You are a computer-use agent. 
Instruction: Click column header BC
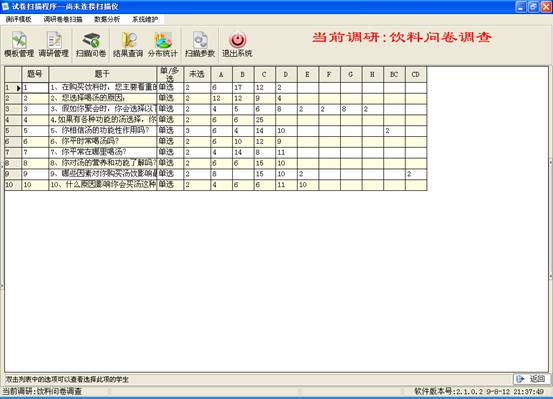(394, 74)
